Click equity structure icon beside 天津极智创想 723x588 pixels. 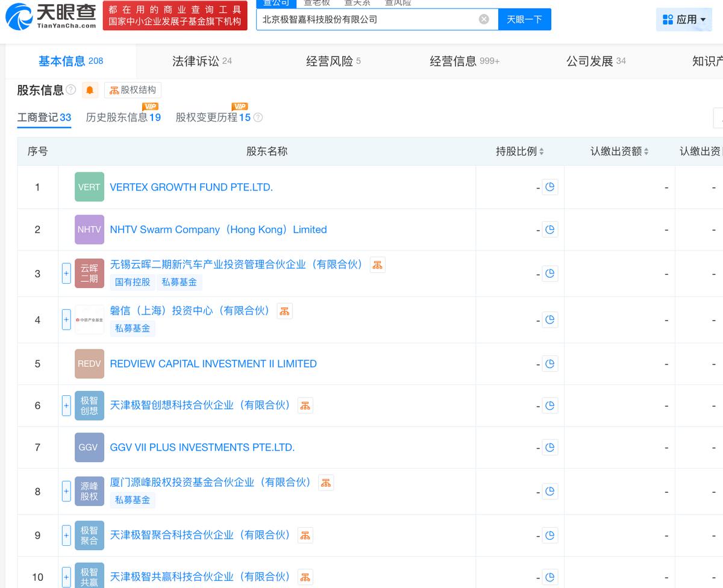305,406
